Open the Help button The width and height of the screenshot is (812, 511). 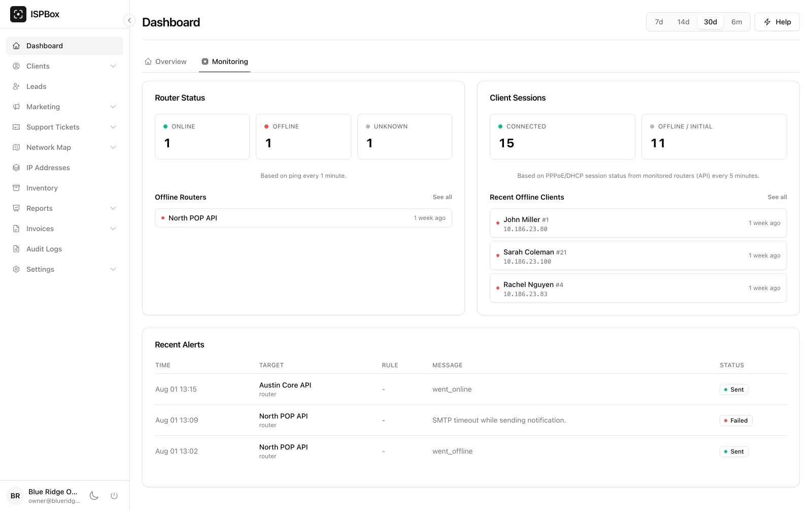click(777, 22)
